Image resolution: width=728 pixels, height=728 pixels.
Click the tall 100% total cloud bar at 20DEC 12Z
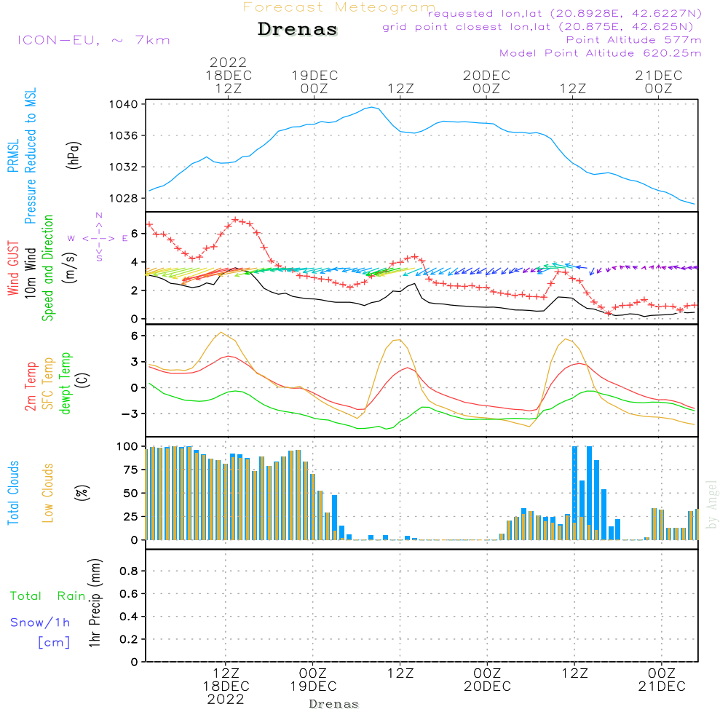(x=575, y=493)
